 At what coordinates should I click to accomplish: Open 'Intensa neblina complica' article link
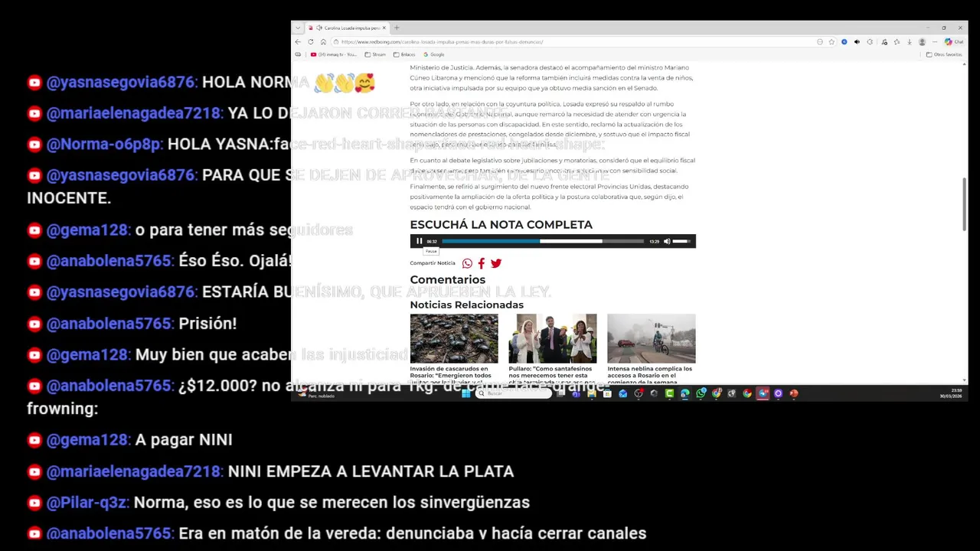[650, 375]
